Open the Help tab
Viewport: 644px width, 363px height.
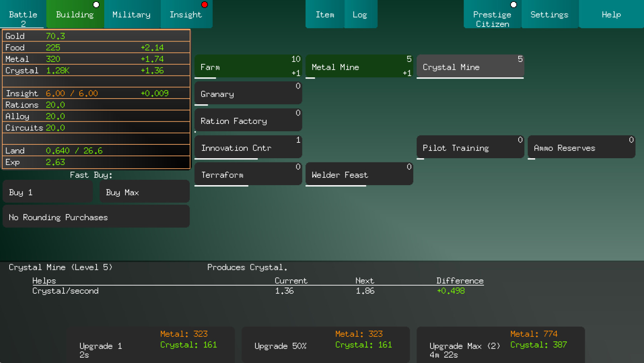click(611, 15)
